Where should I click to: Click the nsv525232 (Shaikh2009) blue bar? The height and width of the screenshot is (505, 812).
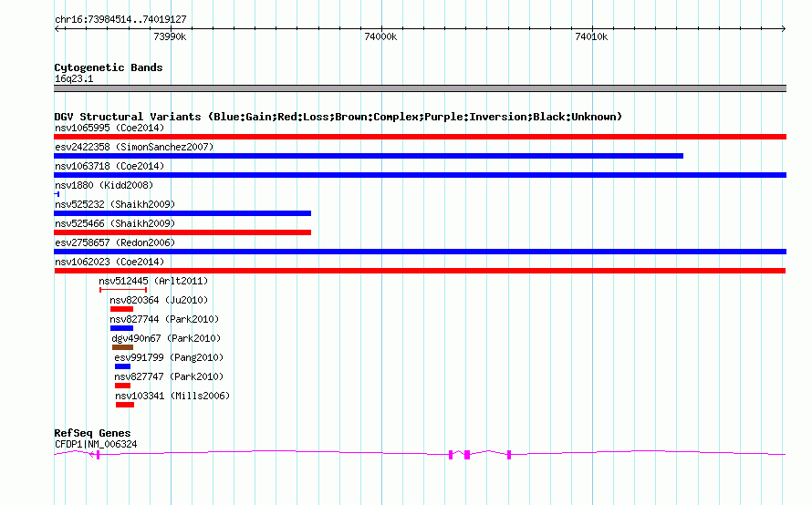[x=182, y=213]
